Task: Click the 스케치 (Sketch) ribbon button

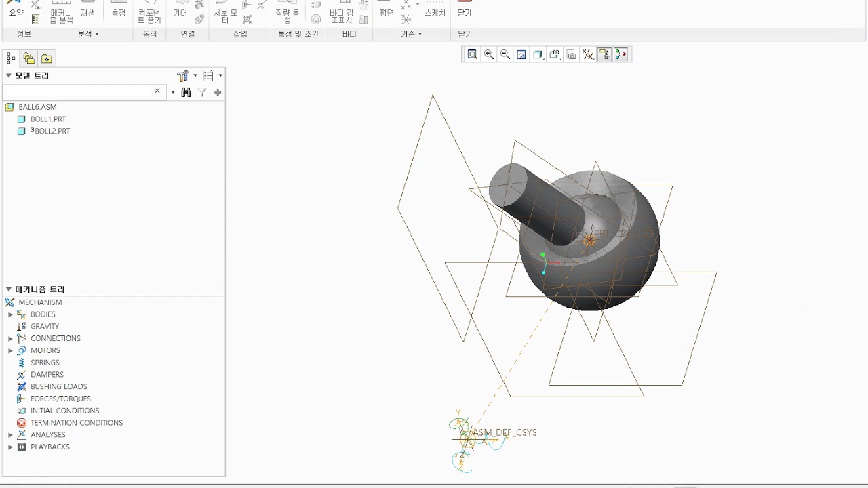Action: (435, 10)
